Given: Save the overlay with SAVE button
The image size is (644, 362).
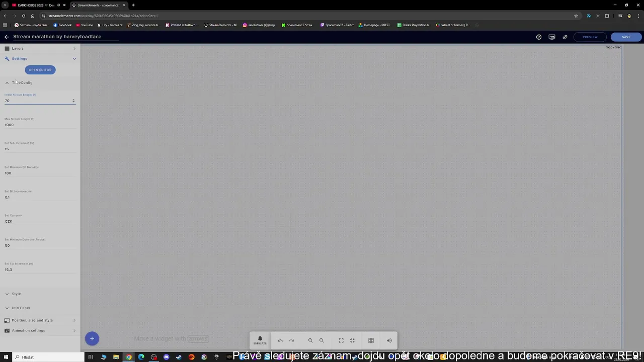Looking at the screenshot, I should (x=626, y=37).
